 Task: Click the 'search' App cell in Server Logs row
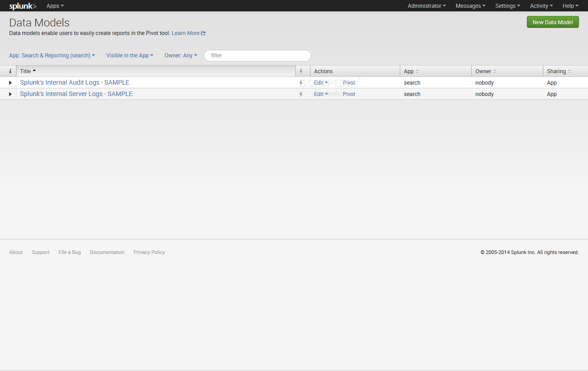point(412,94)
